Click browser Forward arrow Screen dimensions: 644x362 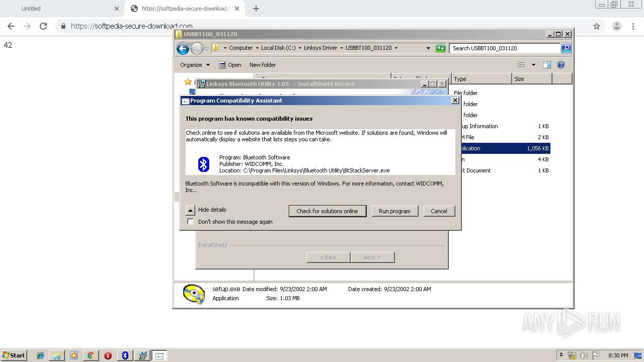coord(27,26)
